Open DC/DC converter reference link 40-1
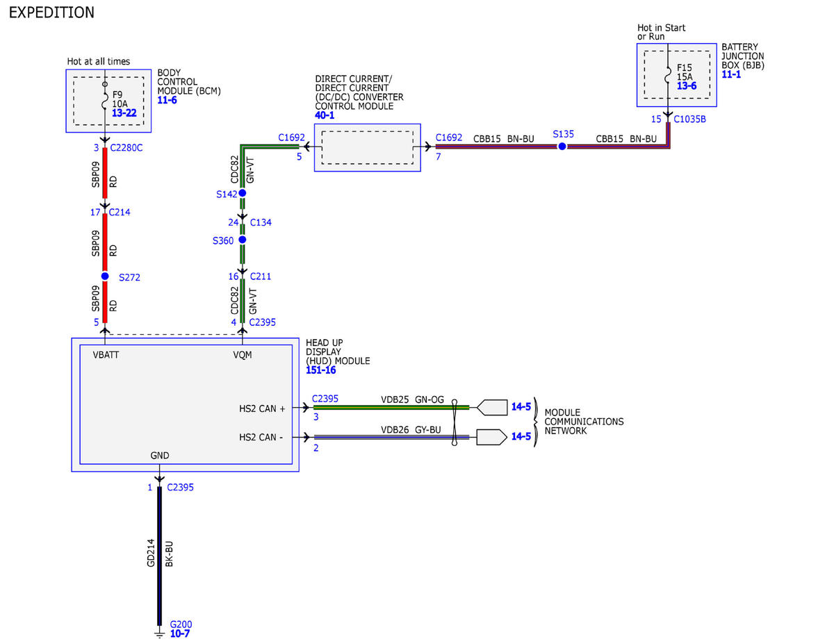 click(x=325, y=115)
